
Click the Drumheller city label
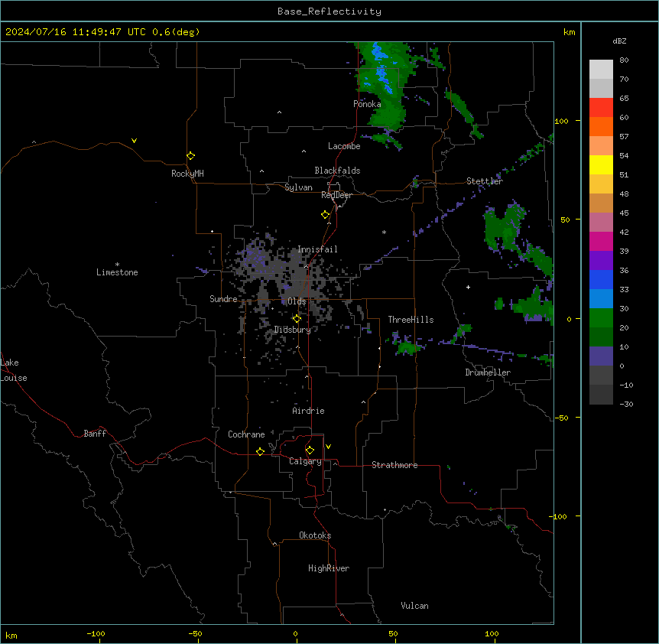488,372
